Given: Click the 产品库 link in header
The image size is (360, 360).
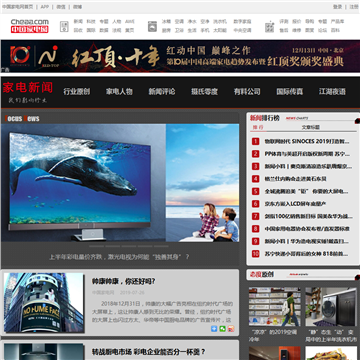Looking at the screenshot, I should point(337,21).
